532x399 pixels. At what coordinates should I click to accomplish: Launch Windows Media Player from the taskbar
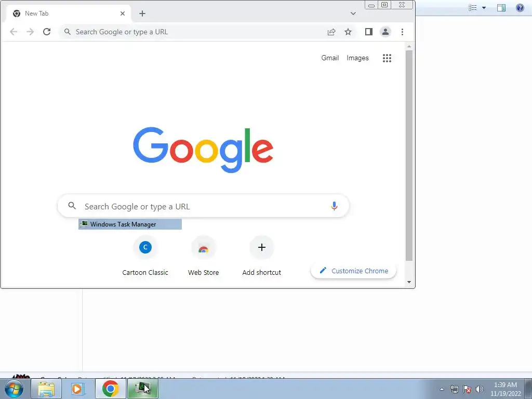78,389
